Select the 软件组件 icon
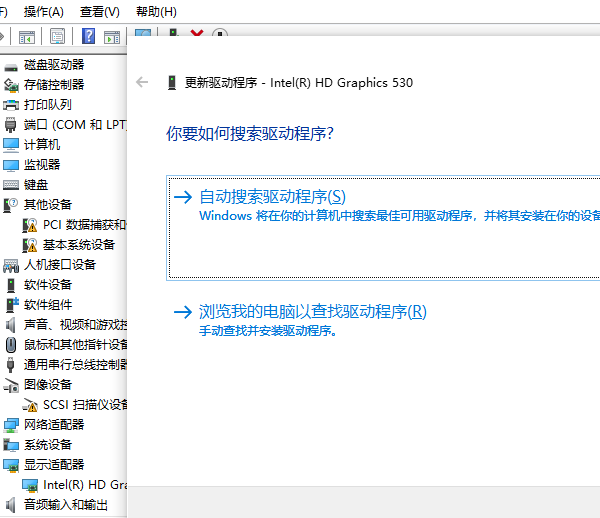 (x=12, y=305)
